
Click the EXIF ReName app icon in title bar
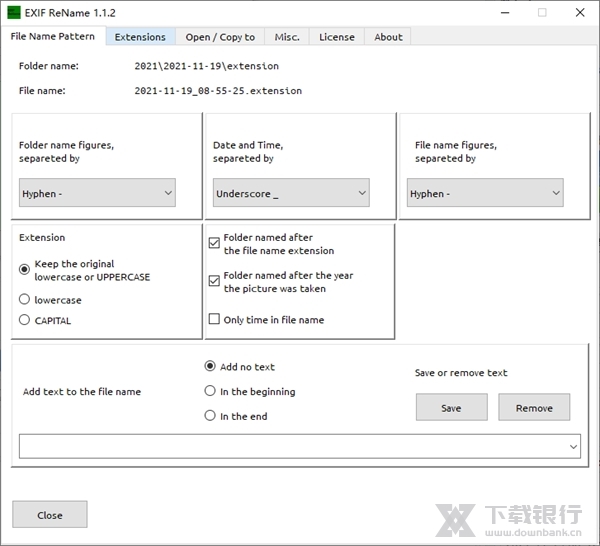(x=15, y=13)
